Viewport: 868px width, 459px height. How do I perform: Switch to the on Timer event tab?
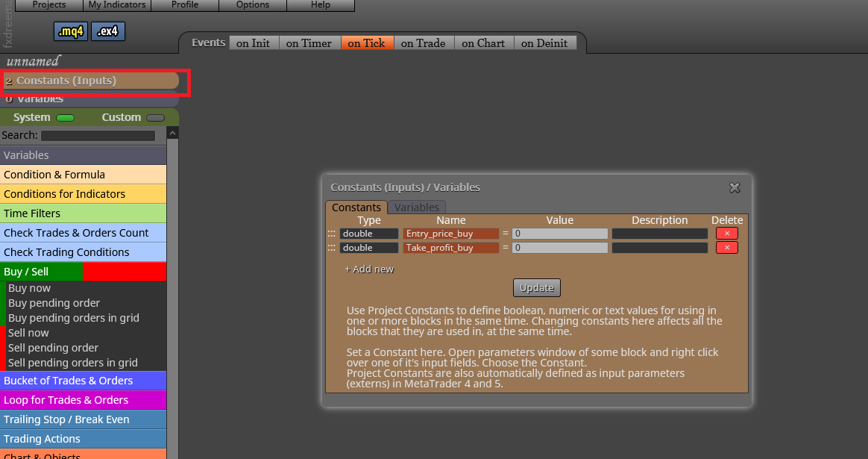[x=309, y=43]
